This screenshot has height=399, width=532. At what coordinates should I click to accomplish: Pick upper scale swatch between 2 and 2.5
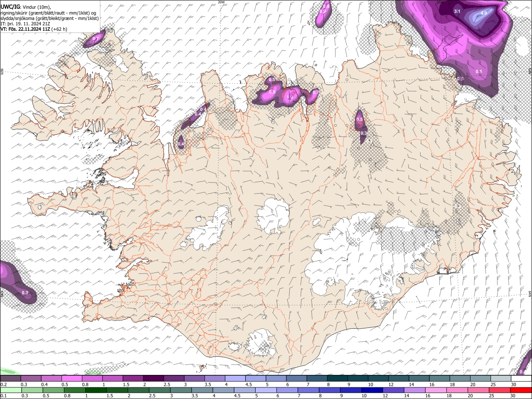[153, 379]
